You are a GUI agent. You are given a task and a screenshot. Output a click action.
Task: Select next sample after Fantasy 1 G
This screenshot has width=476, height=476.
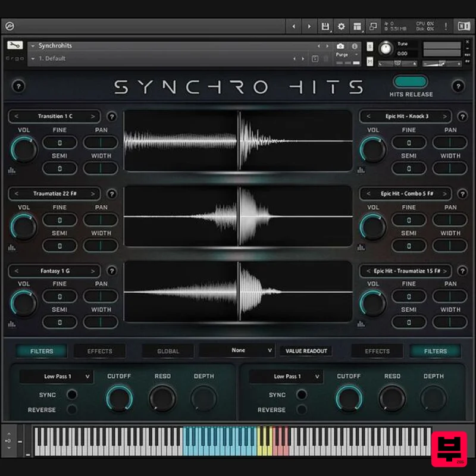(93, 271)
